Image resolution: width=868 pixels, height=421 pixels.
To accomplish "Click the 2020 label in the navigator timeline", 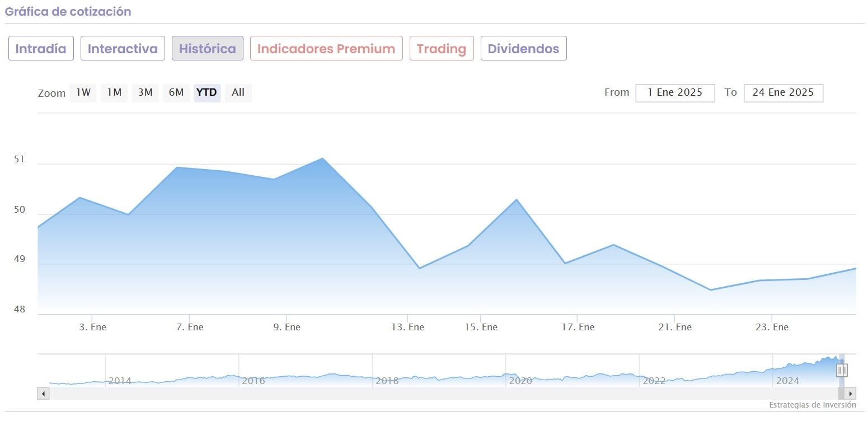I will [520, 381].
